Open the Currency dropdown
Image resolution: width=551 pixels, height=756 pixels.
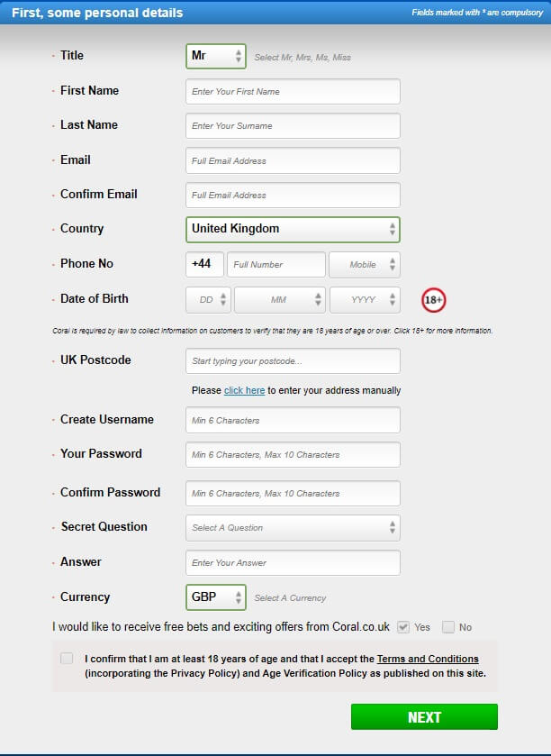click(216, 597)
